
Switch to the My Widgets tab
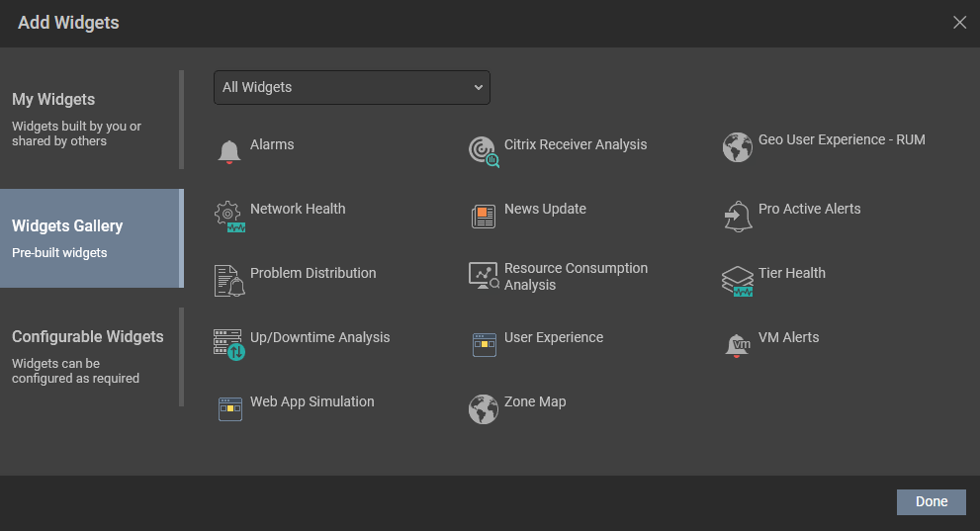point(92,120)
